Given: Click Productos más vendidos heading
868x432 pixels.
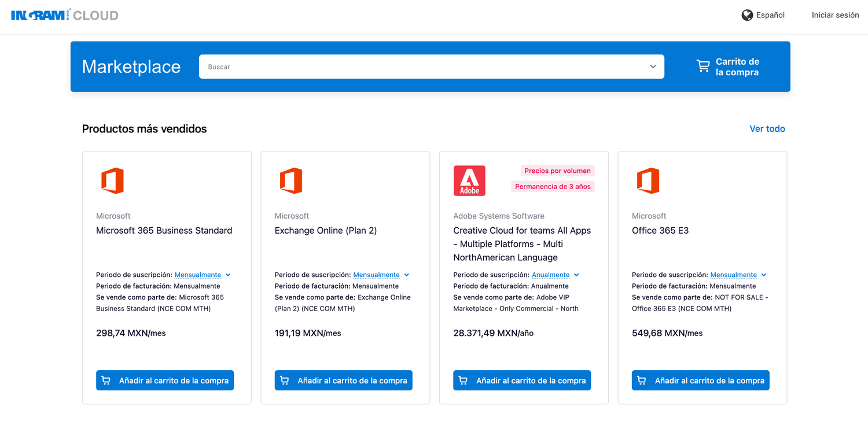Looking at the screenshot, I should coord(144,129).
